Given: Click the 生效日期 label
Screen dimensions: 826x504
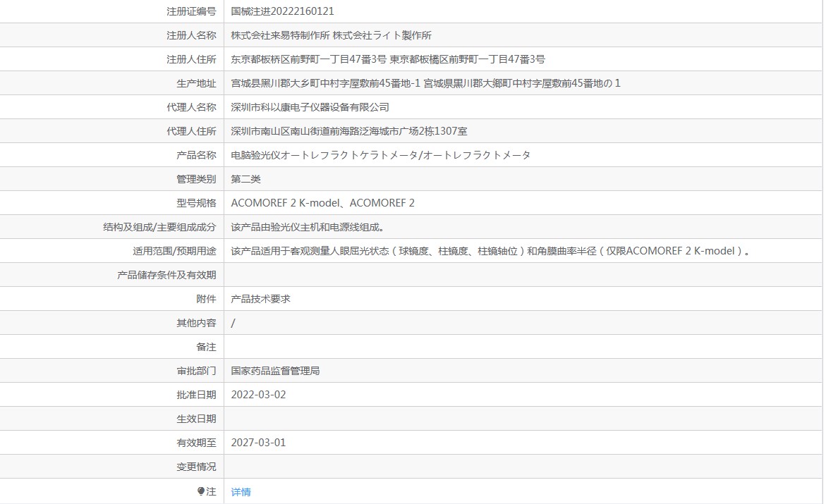Looking at the screenshot, I should click(196, 419).
